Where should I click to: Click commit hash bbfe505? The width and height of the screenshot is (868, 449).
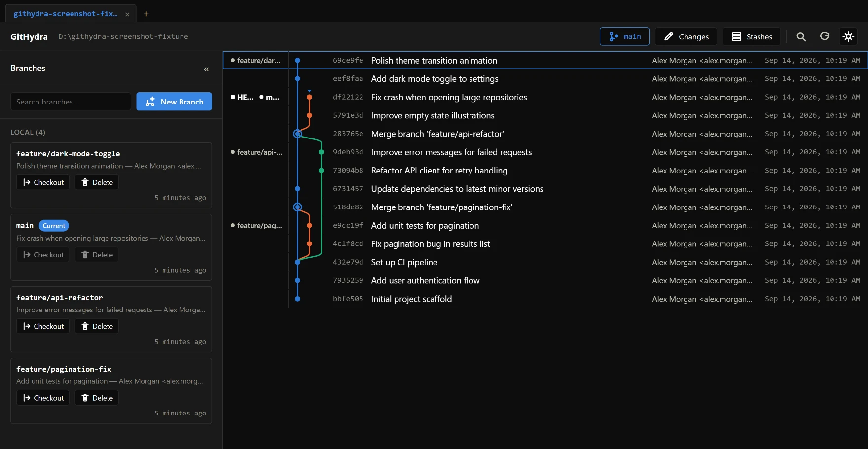click(x=348, y=299)
